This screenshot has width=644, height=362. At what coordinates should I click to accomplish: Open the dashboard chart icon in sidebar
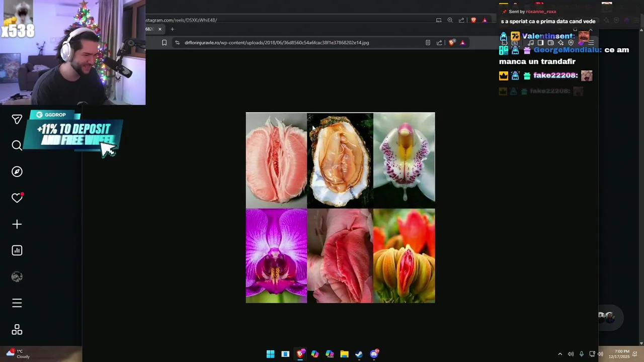click(x=17, y=250)
